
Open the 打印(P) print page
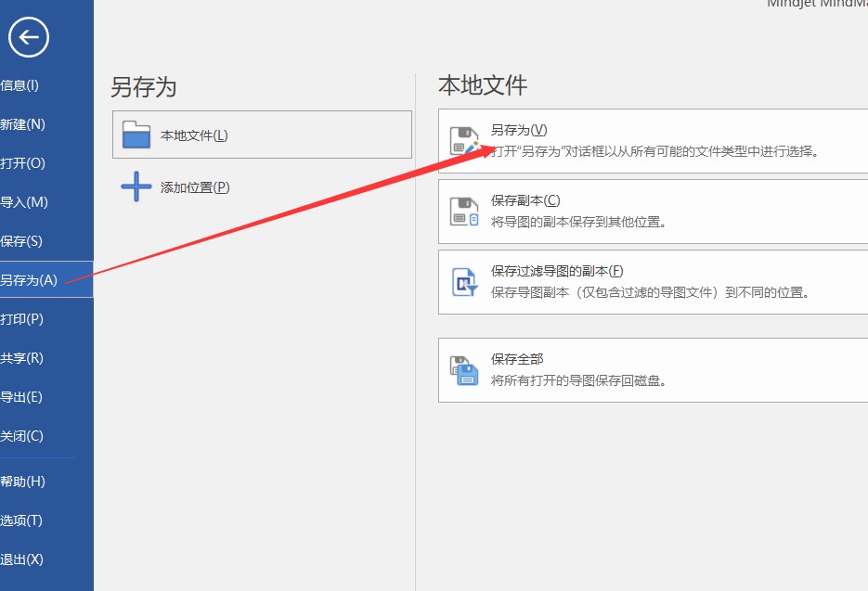[x=22, y=319]
